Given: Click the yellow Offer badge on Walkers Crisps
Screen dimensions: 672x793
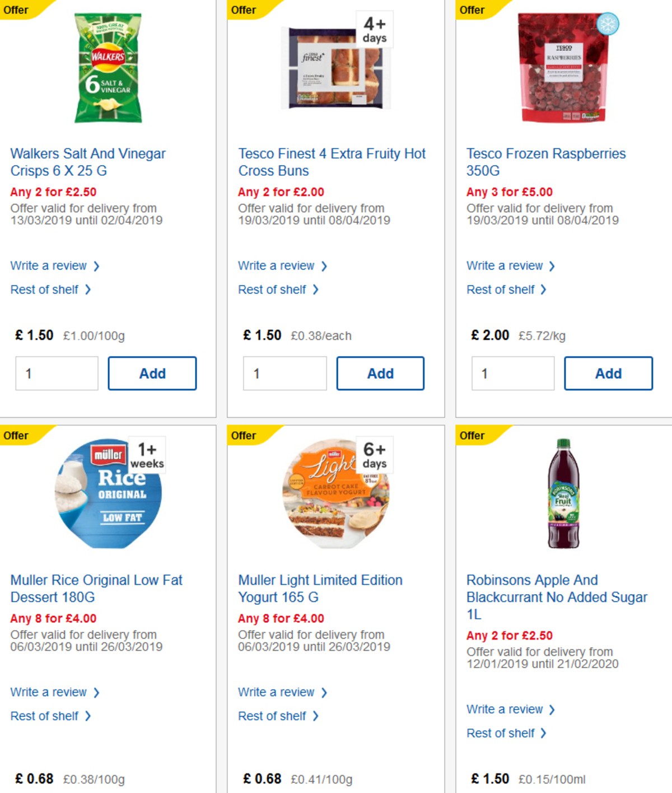Looking at the screenshot, I should (17, 10).
